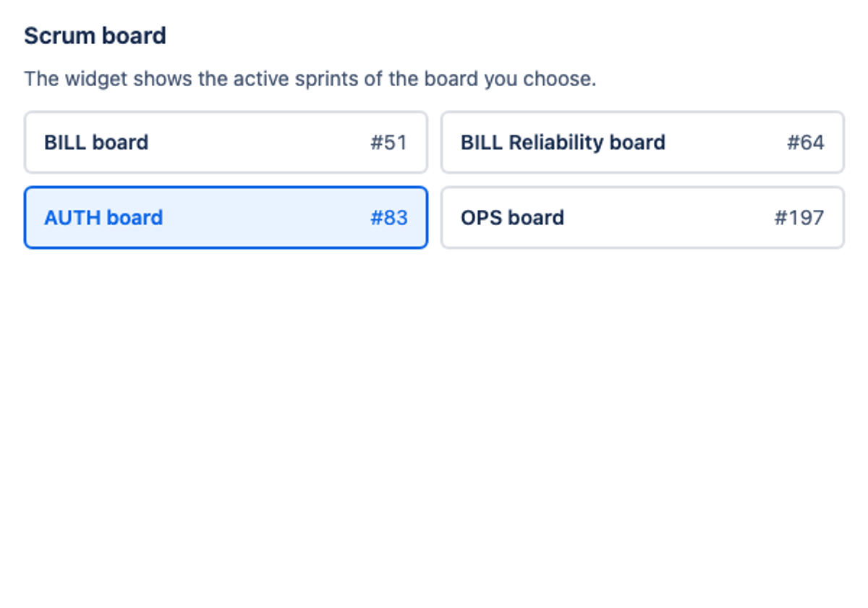Screen dimensions: 868x608
Task: Select the highlighted AUTH board option
Action: [x=226, y=218]
